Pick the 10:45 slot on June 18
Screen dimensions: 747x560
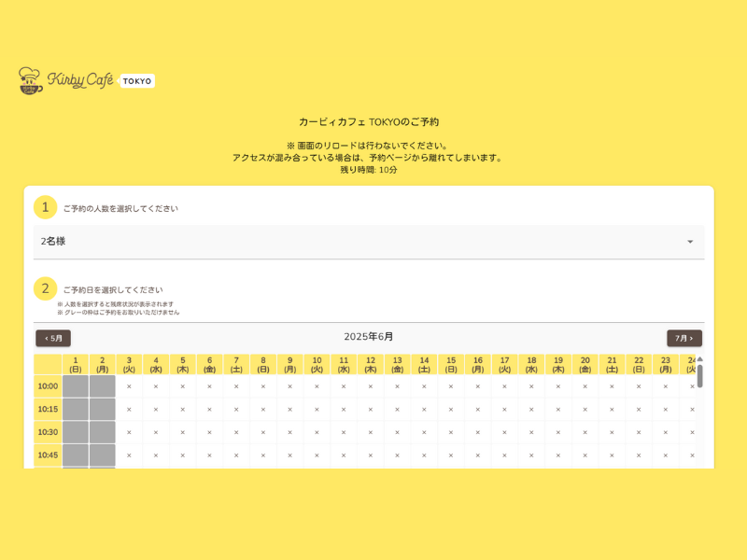click(531, 455)
